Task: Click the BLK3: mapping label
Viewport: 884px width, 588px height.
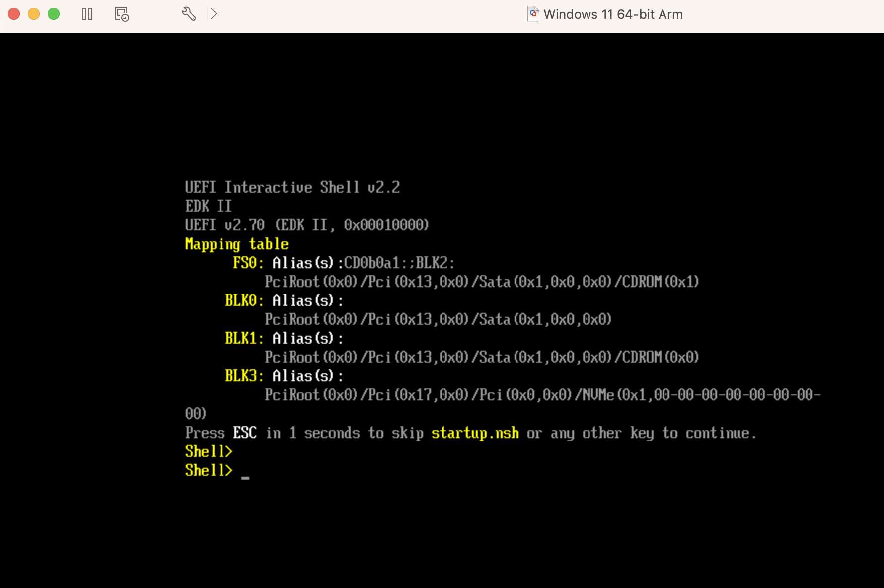Action: [244, 376]
